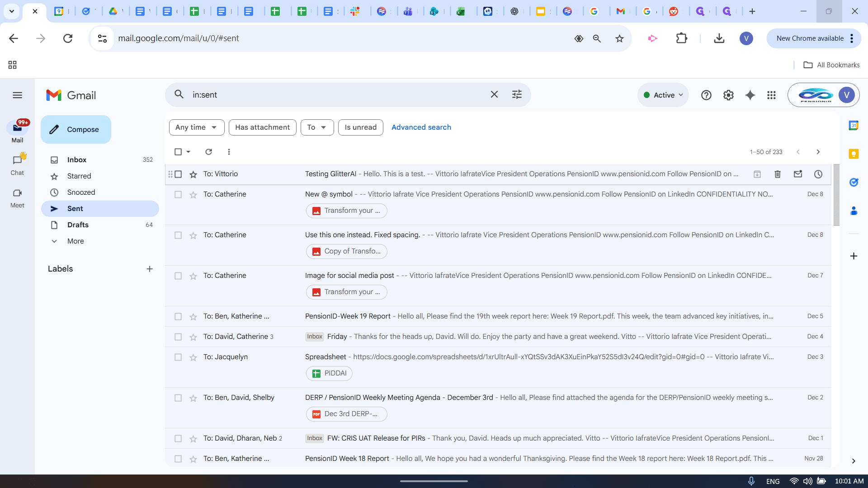This screenshot has height=488, width=868.
Task: Open the To filter dropdown
Action: tap(317, 127)
